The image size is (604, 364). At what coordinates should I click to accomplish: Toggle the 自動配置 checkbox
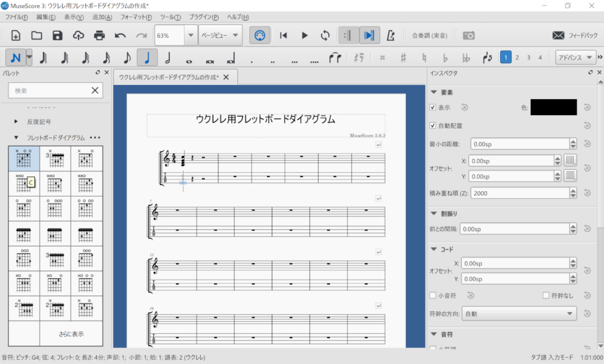coord(433,126)
